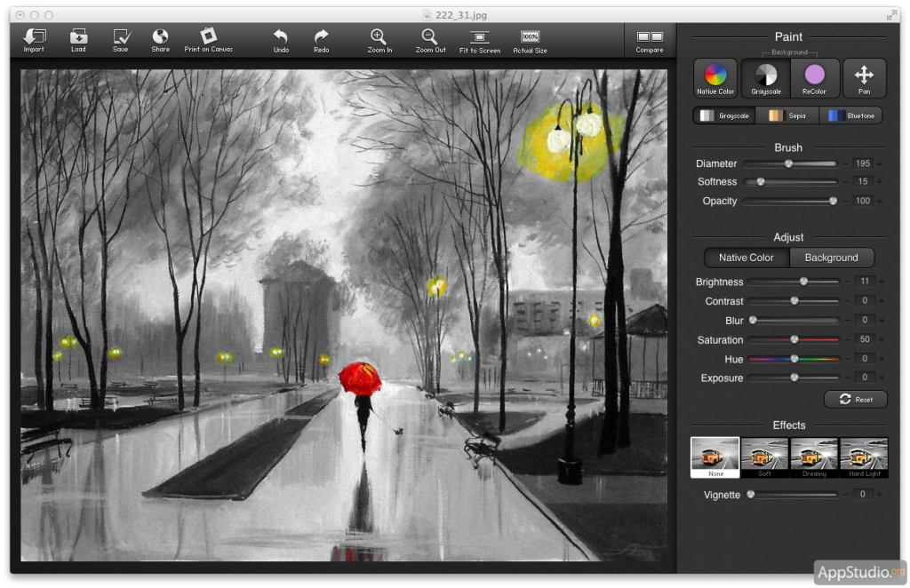Enable the Pan tool
The width and height of the screenshot is (910, 588).
864,77
